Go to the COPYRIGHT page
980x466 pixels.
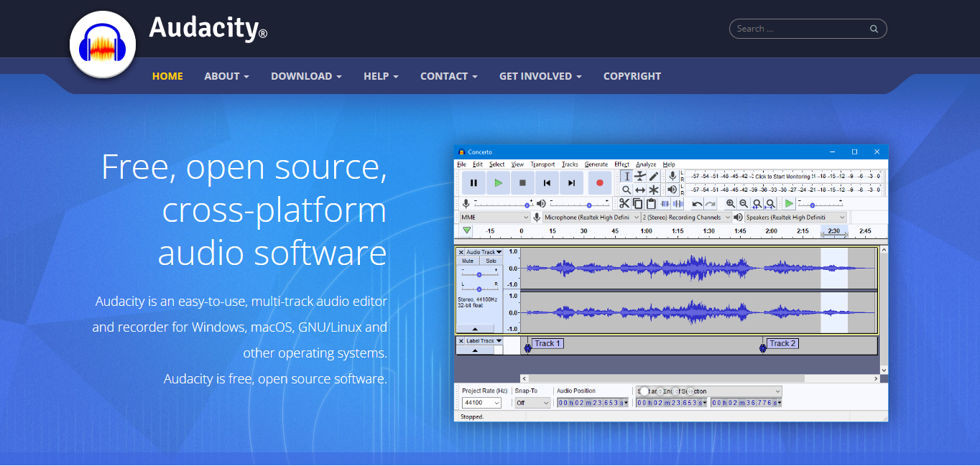632,76
